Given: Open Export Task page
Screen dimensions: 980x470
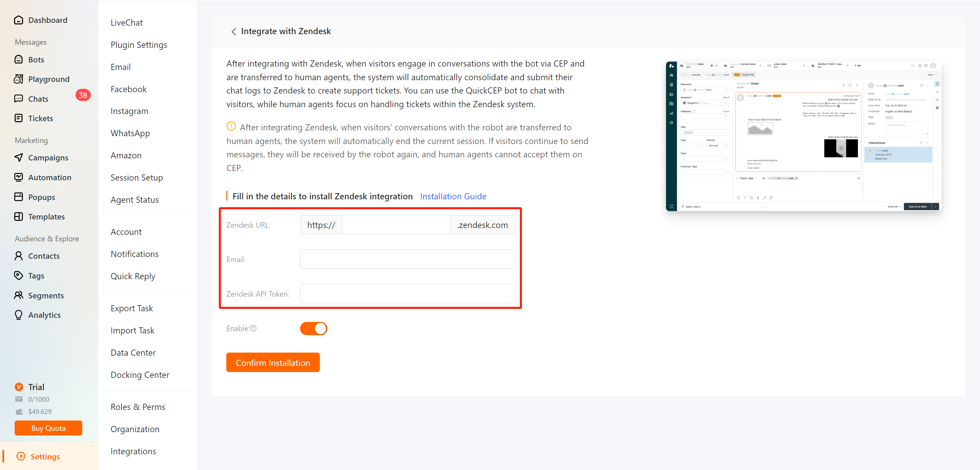Looking at the screenshot, I should pos(132,309).
